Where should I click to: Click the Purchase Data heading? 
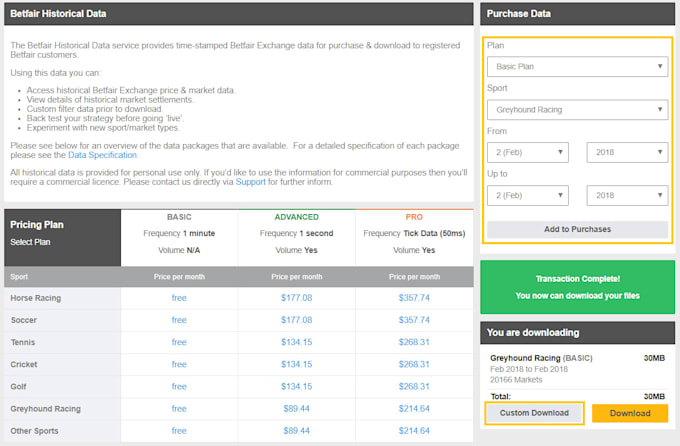519,14
